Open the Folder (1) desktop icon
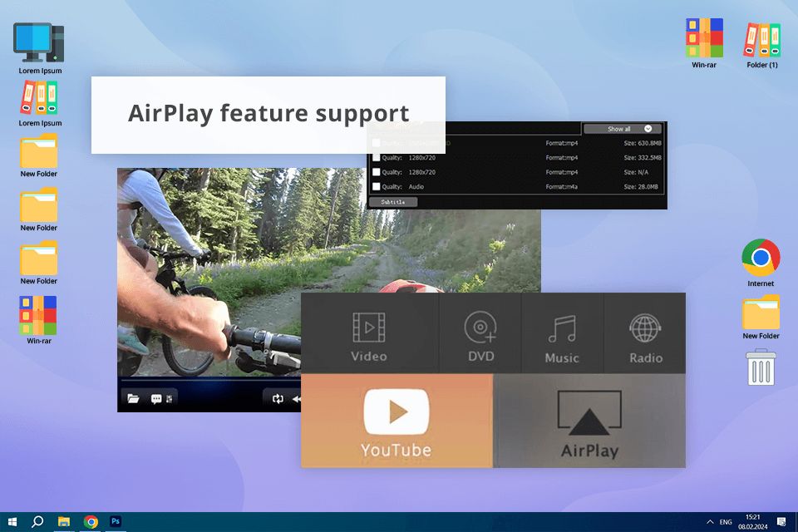 pyautogui.click(x=762, y=46)
